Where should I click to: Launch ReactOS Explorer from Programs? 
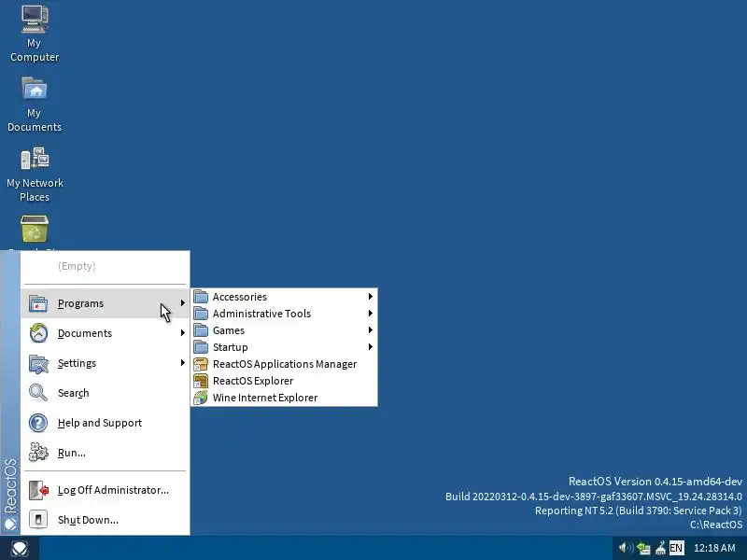click(x=285, y=381)
